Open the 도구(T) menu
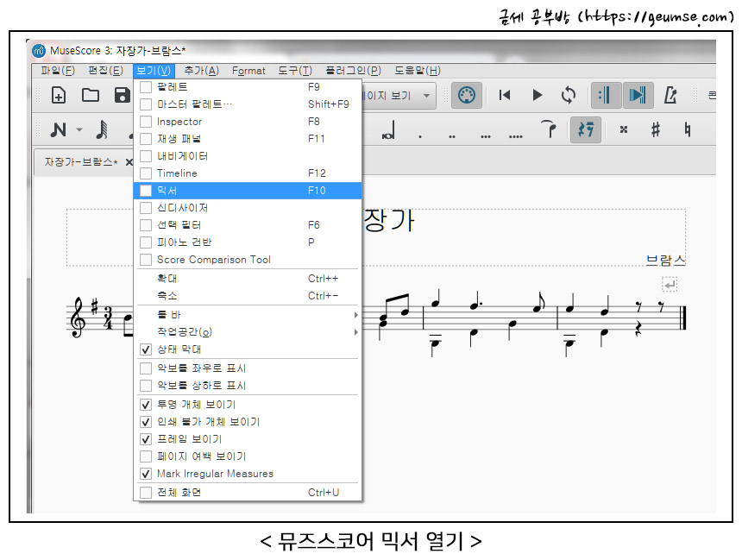 click(x=295, y=71)
